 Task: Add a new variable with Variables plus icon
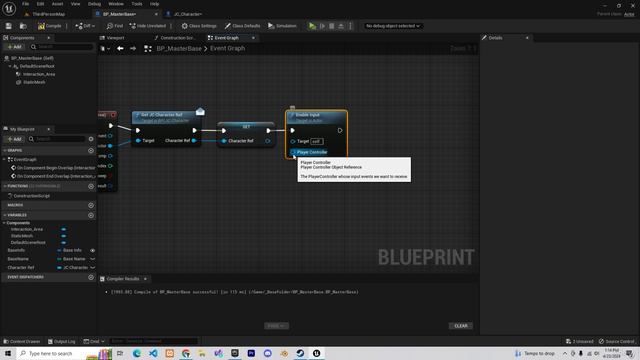(91, 215)
